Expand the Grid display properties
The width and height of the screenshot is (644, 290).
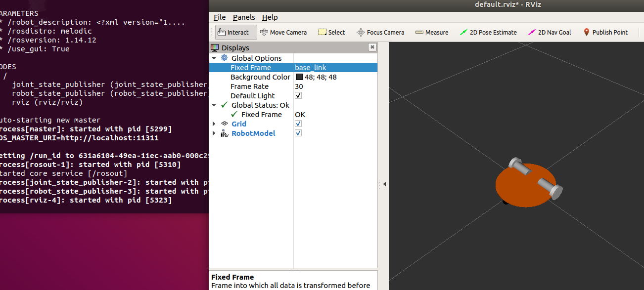[214, 124]
